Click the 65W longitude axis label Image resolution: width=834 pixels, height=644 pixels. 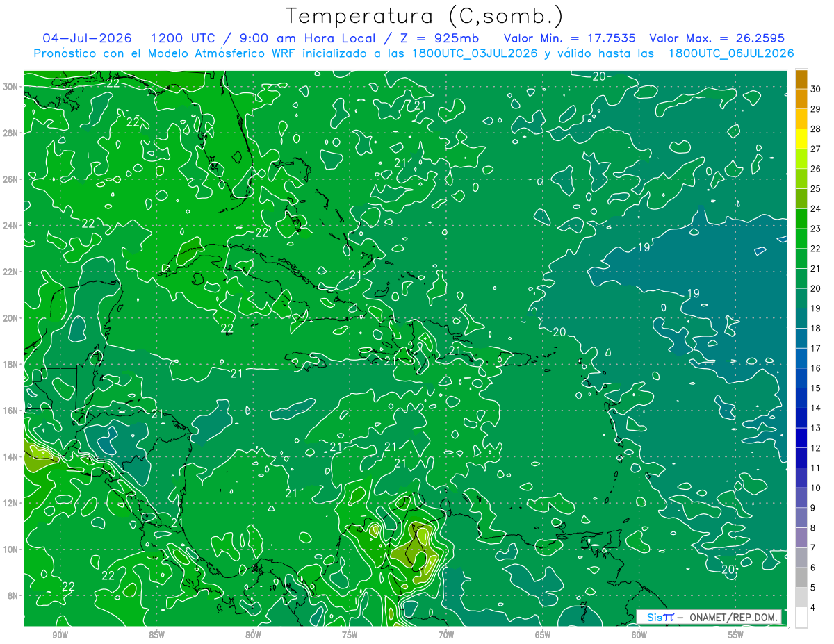(x=543, y=635)
